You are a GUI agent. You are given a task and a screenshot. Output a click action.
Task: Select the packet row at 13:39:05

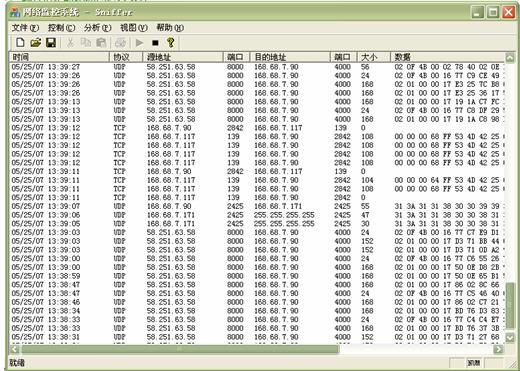coord(257,224)
